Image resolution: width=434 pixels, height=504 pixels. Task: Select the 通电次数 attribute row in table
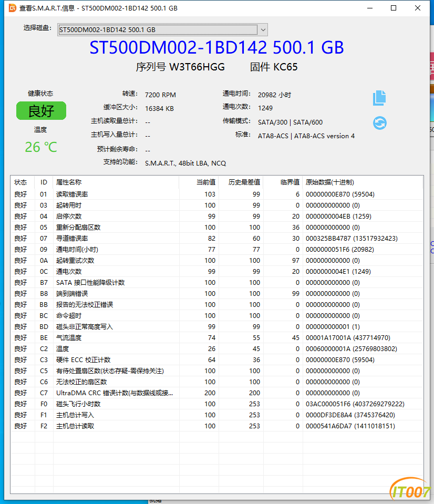click(x=217, y=271)
